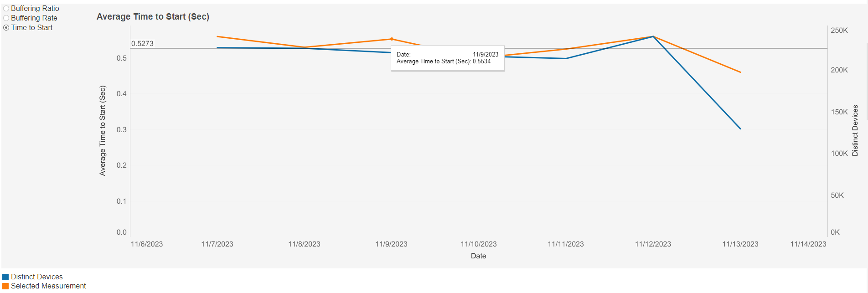Select the 11/7/2023 date axis label

217,244
